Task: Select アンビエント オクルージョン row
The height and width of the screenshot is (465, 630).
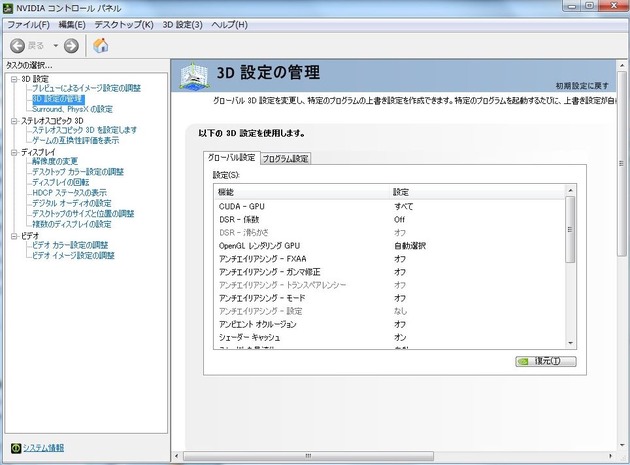Action: click(x=390, y=324)
